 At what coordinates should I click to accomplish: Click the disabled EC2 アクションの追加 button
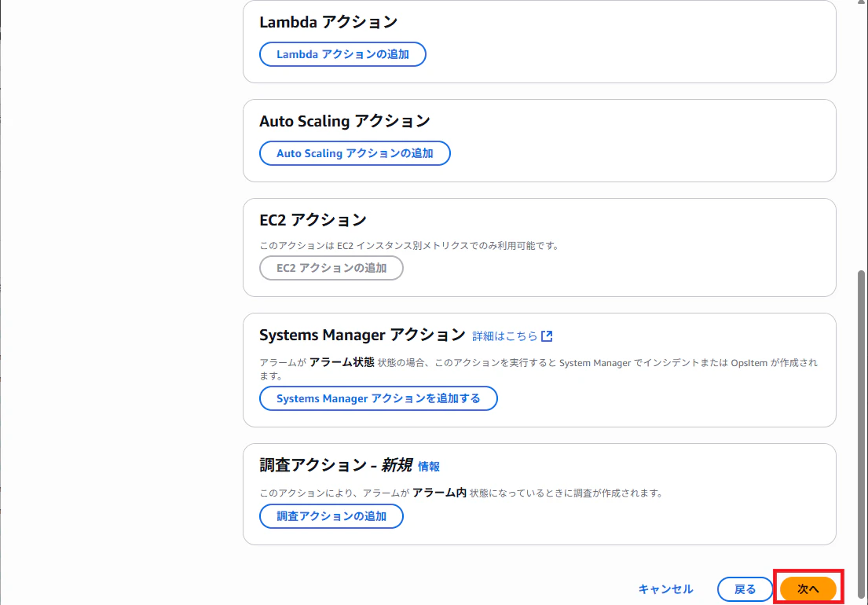(x=331, y=268)
